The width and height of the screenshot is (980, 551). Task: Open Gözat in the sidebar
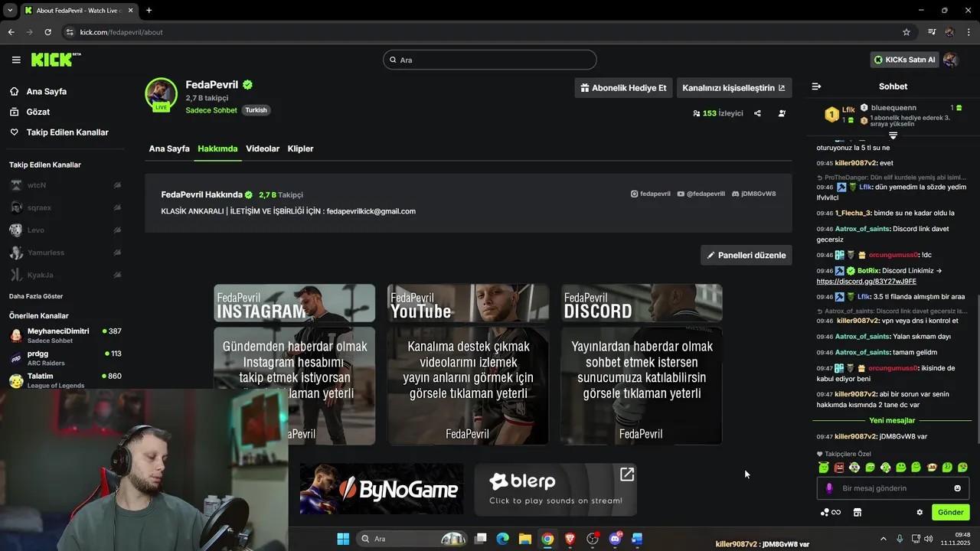[30, 112]
